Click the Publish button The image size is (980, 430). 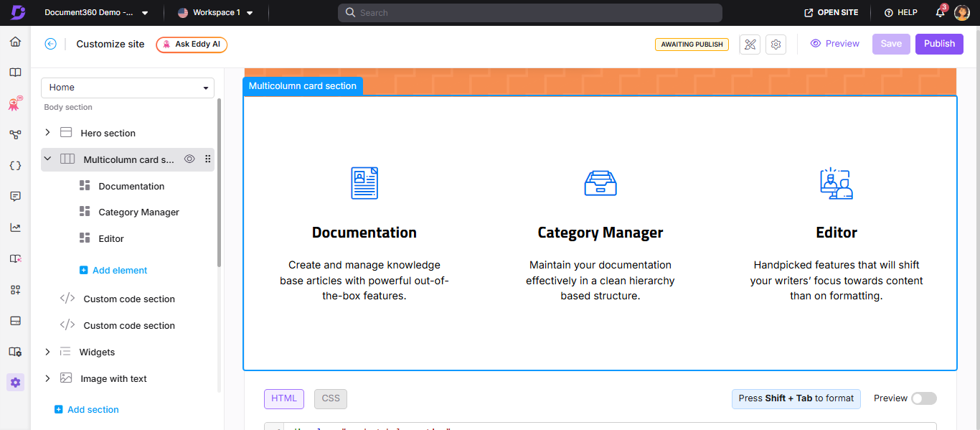[x=939, y=44]
